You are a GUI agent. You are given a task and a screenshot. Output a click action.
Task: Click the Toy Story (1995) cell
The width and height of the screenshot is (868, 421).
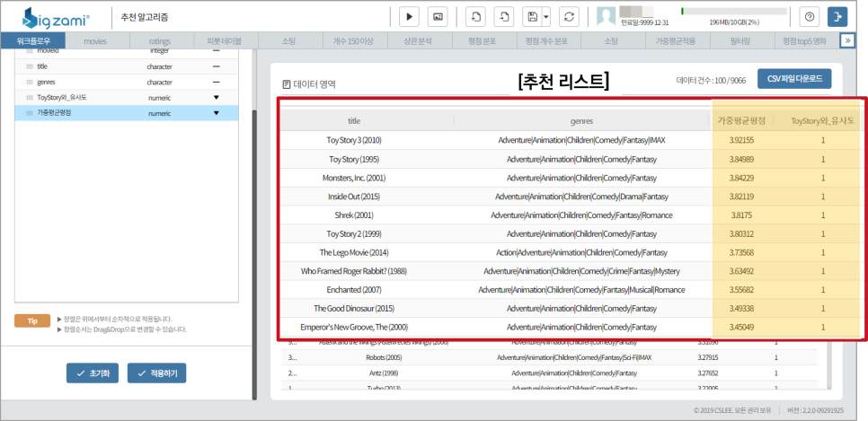pyautogui.click(x=354, y=159)
